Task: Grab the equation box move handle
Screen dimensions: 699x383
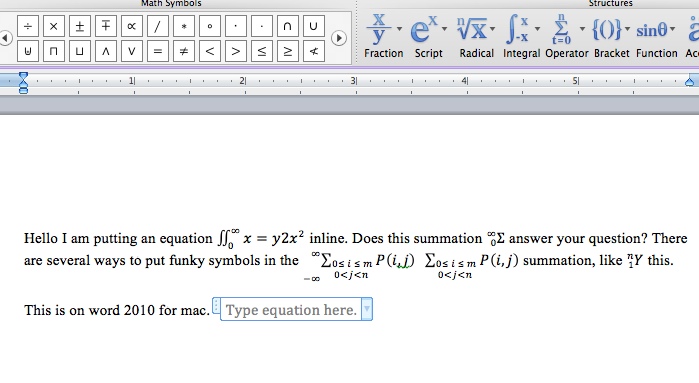Action: 216,306
